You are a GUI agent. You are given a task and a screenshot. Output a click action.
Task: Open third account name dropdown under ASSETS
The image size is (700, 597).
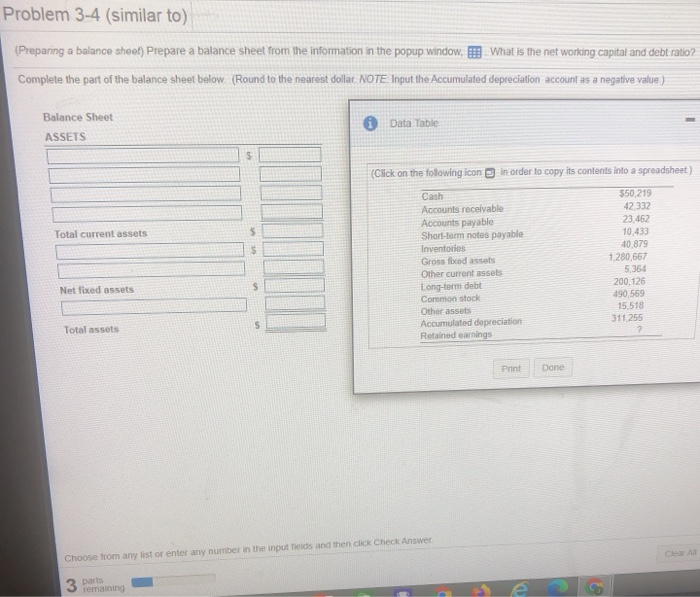click(x=146, y=194)
